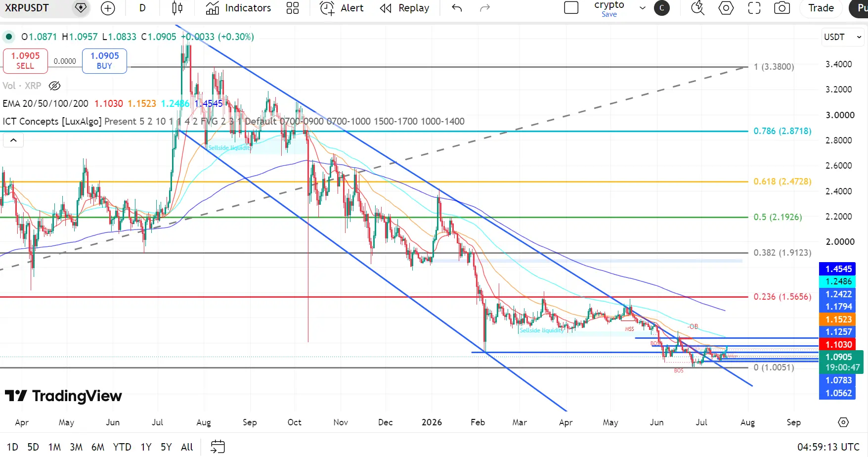Screen dimensions: 868x457
Task: Set the chart range to 1Y
Action: 146,447
